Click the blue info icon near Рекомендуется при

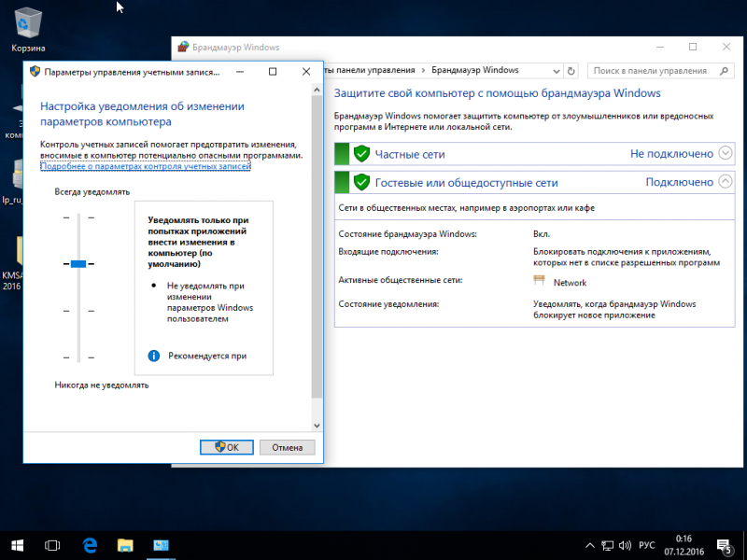tap(154, 356)
